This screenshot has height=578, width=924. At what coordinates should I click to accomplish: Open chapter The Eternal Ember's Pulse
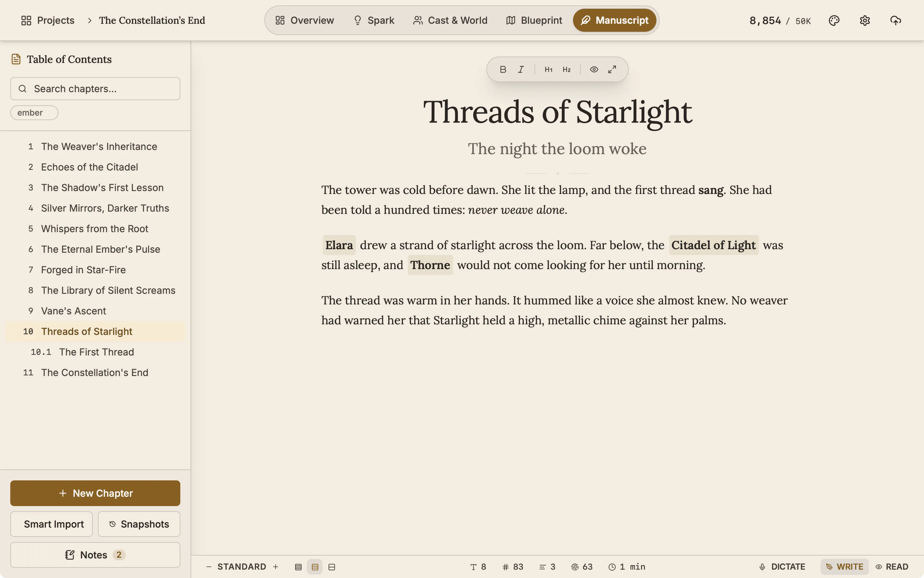[x=95, y=249]
